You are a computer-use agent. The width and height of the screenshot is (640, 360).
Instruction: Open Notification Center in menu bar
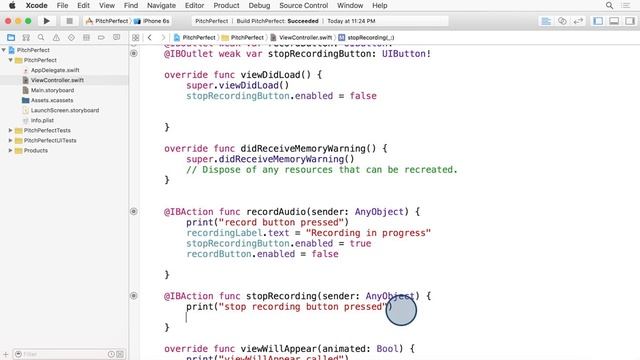626,5
